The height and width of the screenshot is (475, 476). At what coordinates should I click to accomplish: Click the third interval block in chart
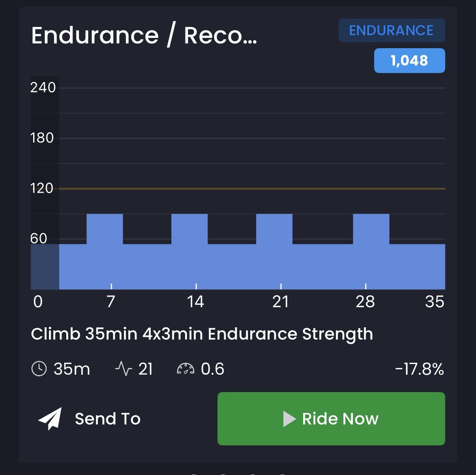tap(274, 229)
